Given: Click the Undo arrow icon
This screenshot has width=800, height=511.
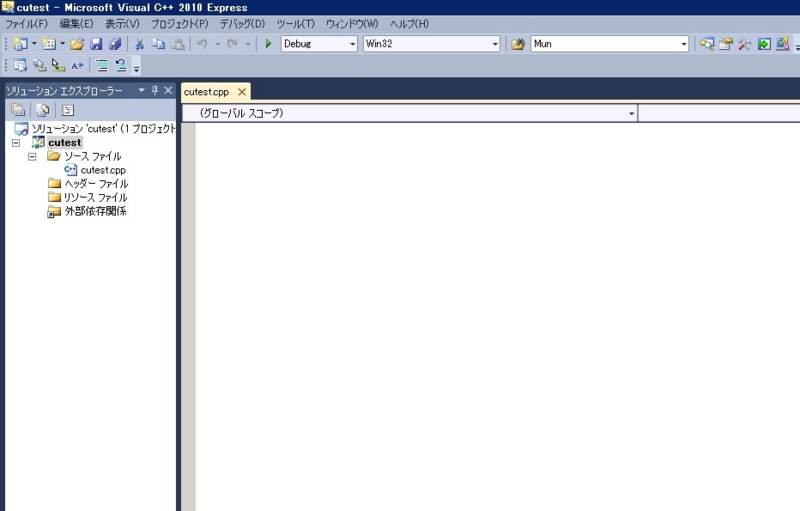Looking at the screenshot, I should 203,44.
